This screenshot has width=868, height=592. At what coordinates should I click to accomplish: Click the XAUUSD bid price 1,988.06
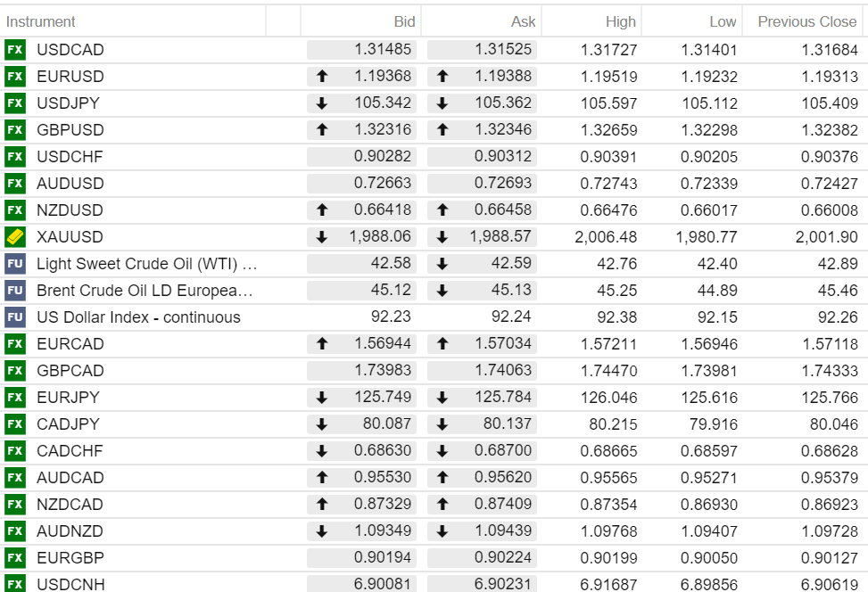point(380,237)
